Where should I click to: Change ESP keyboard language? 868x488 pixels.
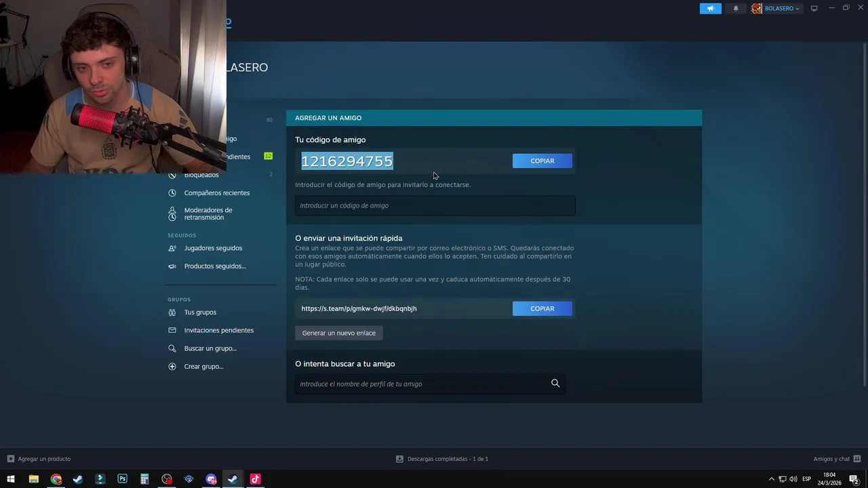tap(806, 479)
